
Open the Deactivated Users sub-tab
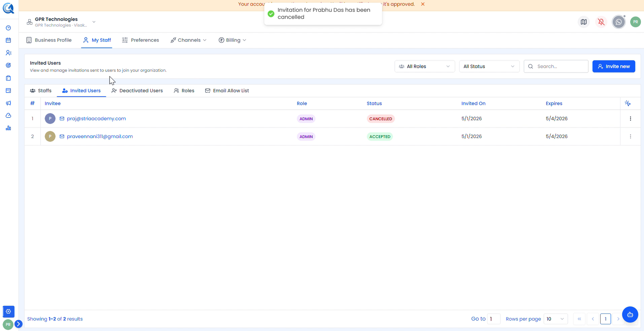point(137,91)
